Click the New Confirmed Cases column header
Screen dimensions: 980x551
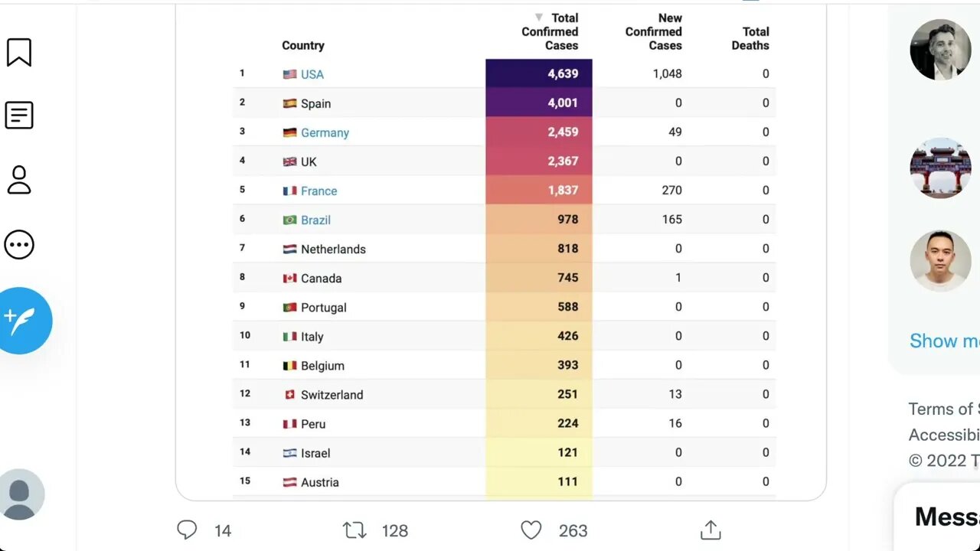tap(653, 31)
